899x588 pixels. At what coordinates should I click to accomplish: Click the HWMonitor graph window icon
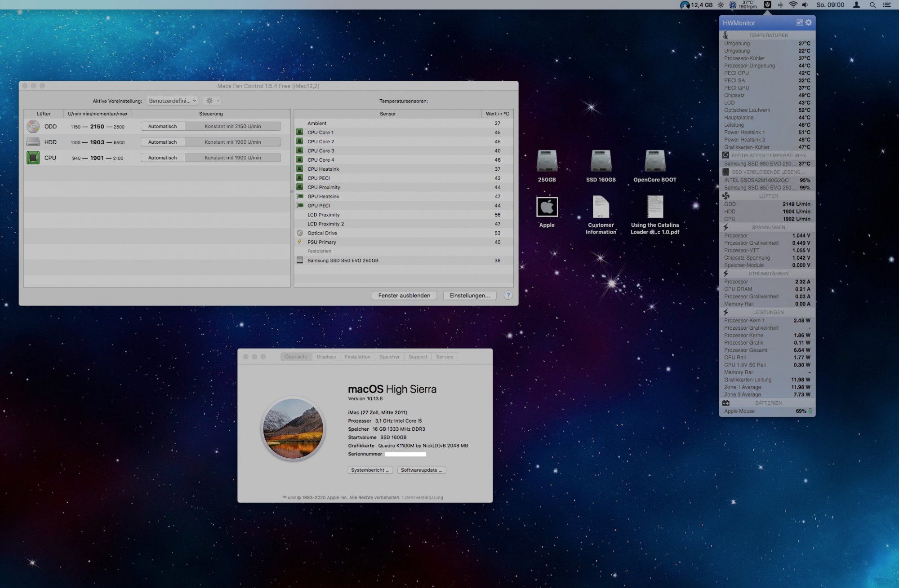[800, 22]
